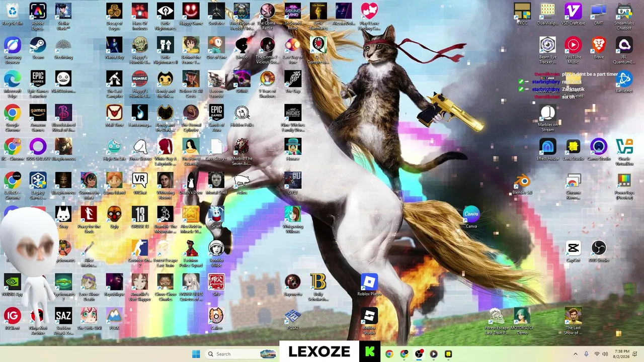644x362 pixels.
Task: Select the Out of Line icon
Action: pos(216,49)
